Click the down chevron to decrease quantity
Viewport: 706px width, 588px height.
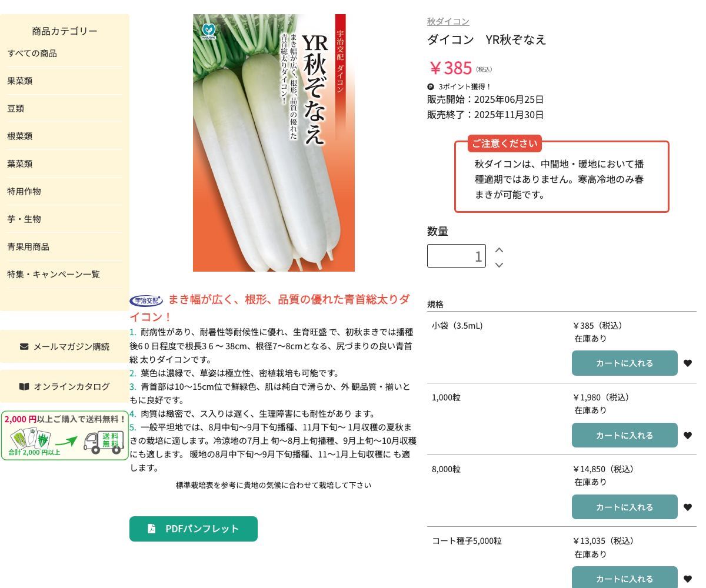click(499, 265)
